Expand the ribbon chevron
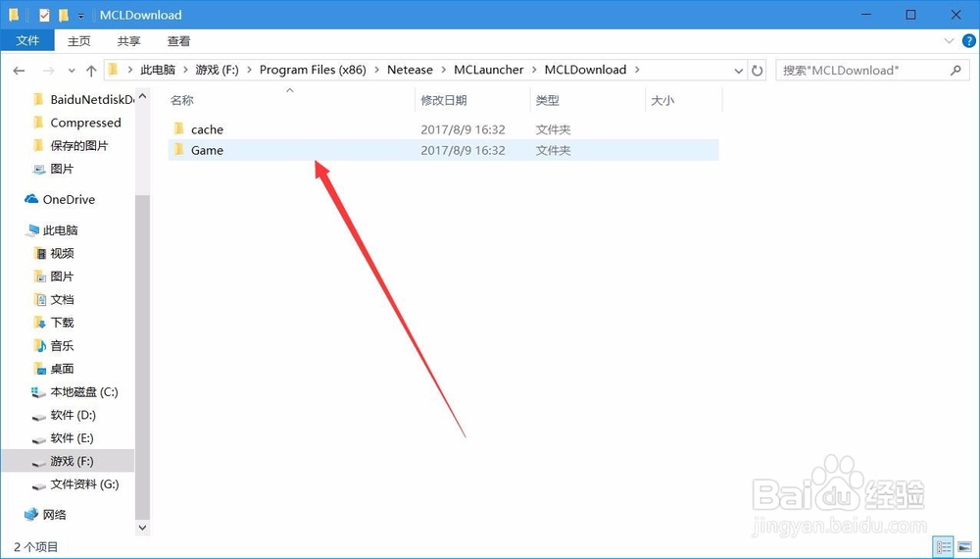Viewport: 980px width, 559px height. coord(949,41)
